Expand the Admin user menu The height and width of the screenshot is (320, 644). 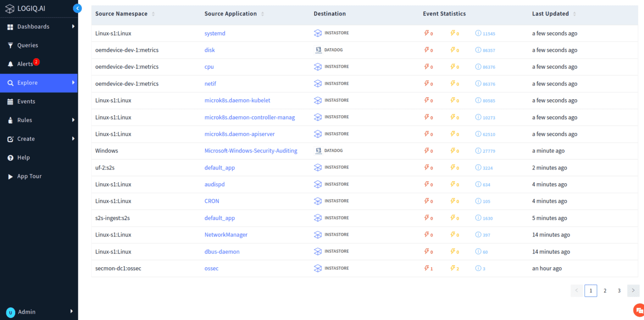pos(72,311)
